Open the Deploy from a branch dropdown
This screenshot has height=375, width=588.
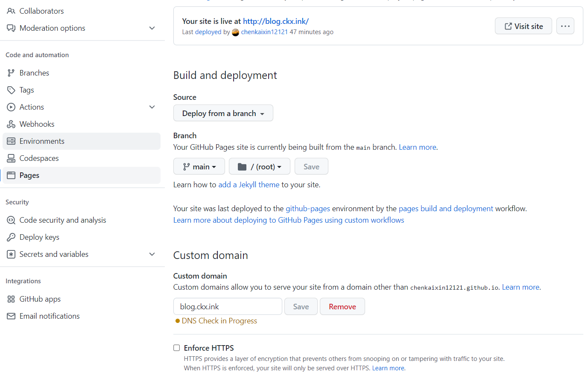(223, 113)
